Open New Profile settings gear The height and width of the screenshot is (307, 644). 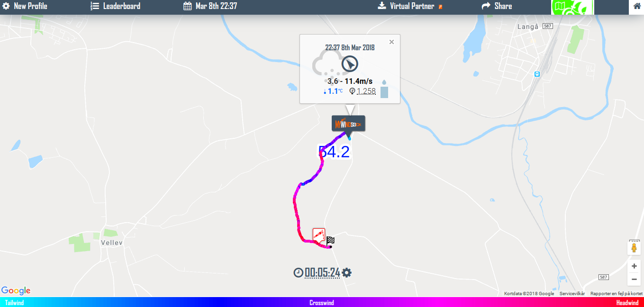6,6
